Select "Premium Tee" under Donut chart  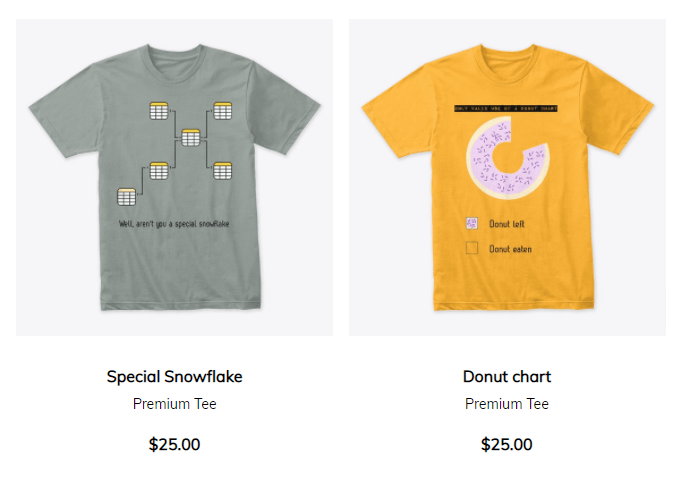(x=507, y=404)
